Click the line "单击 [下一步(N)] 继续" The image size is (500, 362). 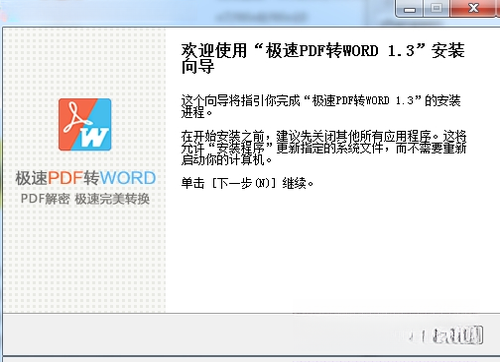tap(247, 183)
